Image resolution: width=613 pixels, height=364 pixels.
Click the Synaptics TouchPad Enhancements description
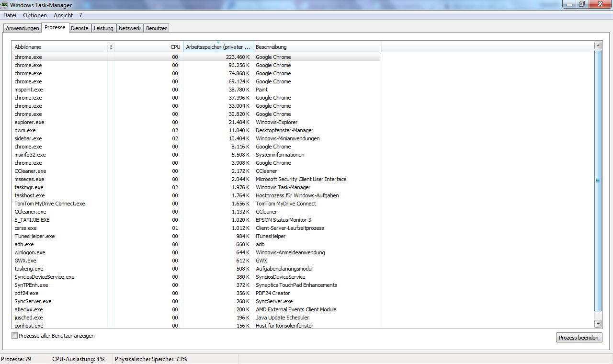[x=296, y=285]
